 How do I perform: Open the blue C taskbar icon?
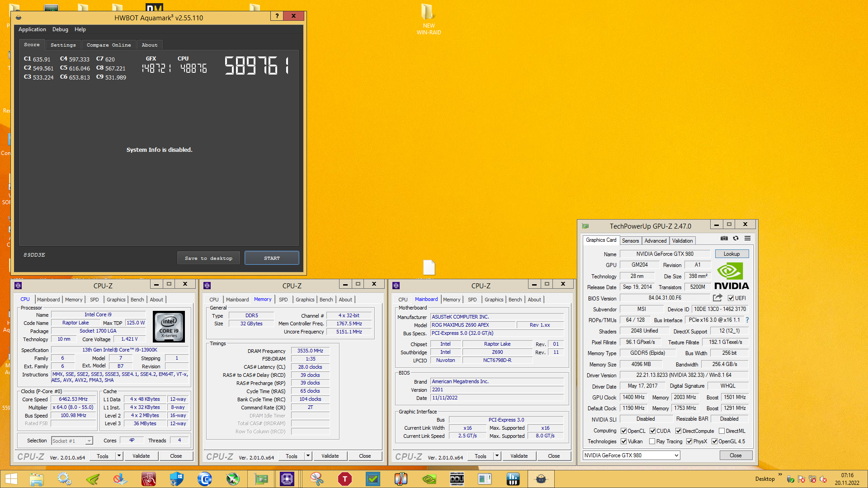(x=205, y=479)
